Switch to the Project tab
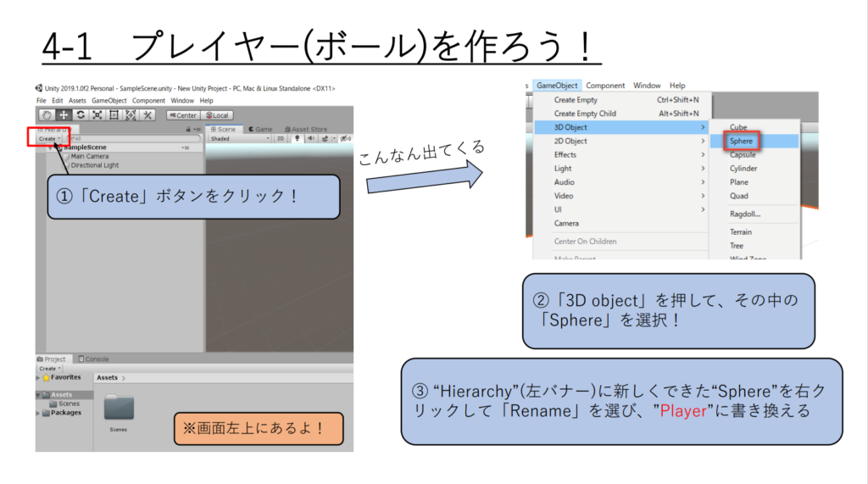 click(52, 359)
